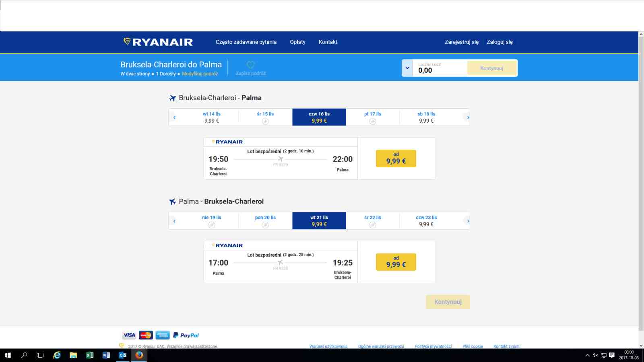Show later return dates with right arrow
The width and height of the screenshot is (644, 362).
(468, 221)
